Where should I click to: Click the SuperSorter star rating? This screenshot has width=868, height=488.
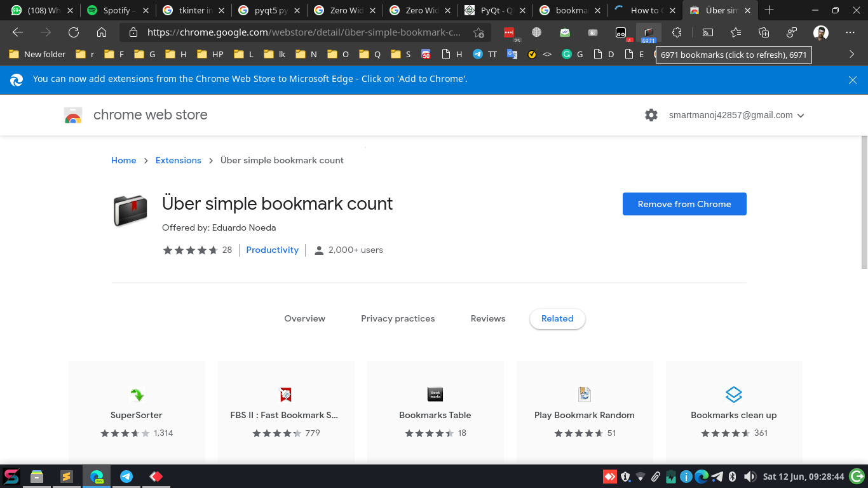pyautogui.click(x=125, y=433)
